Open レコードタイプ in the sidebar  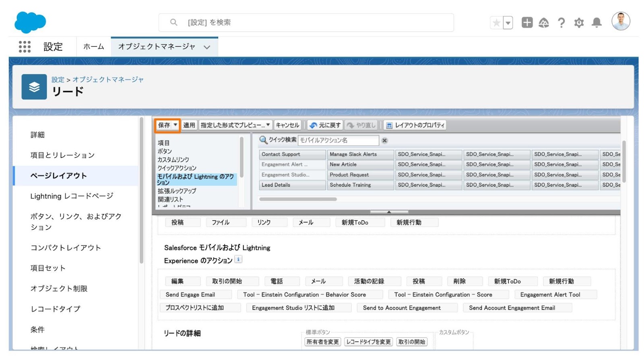click(56, 309)
